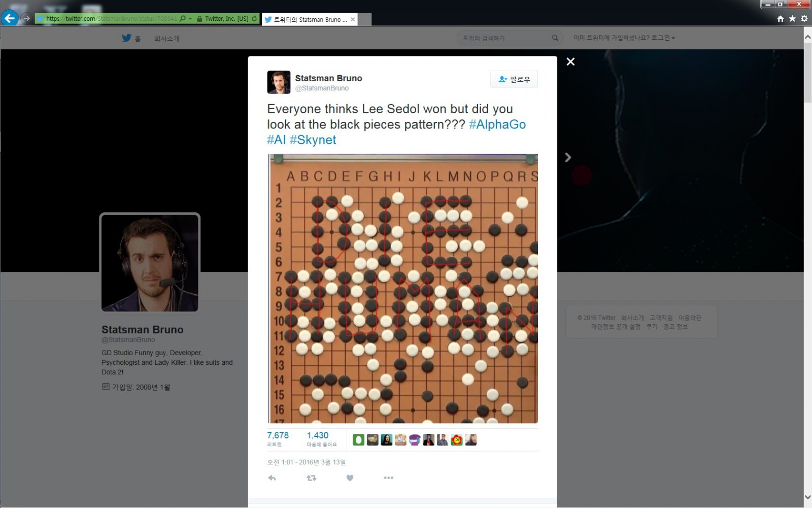Click the lock security icon in the address bar

click(x=199, y=19)
